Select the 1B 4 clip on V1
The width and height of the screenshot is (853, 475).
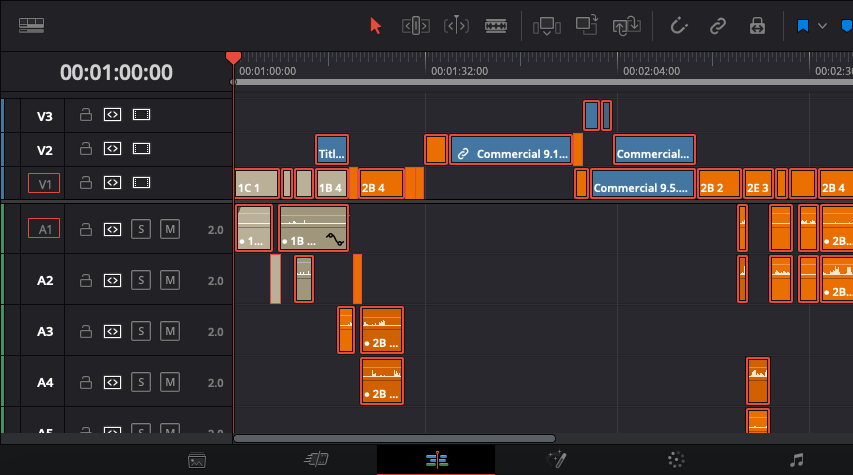pyautogui.click(x=332, y=184)
